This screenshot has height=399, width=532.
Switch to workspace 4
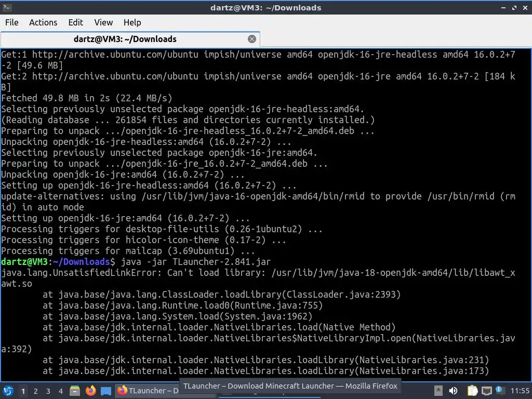click(x=61, y=391)
